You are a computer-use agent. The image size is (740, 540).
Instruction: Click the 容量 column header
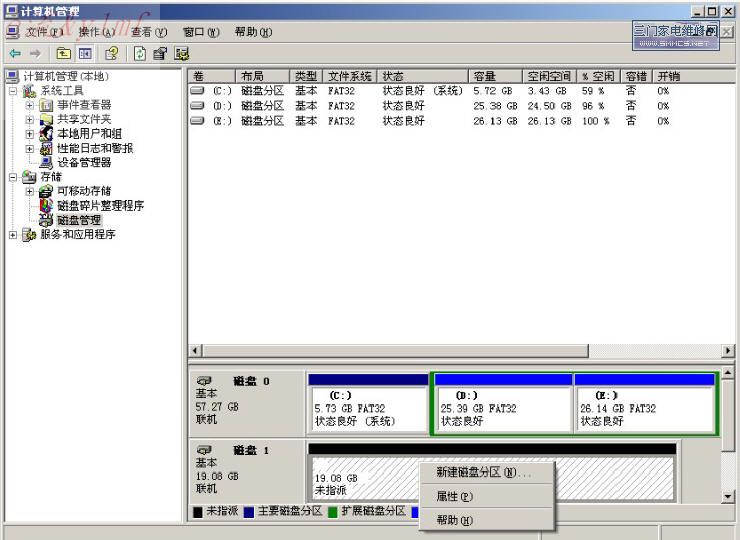[x=485, y=76]
